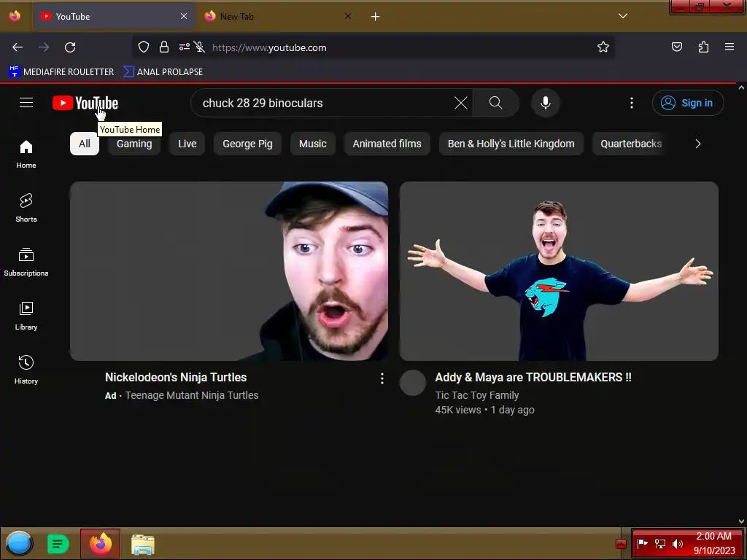Open the Extensions puzzle icon
The height and width of the screenshot is (560, 747).
point(703,47)
